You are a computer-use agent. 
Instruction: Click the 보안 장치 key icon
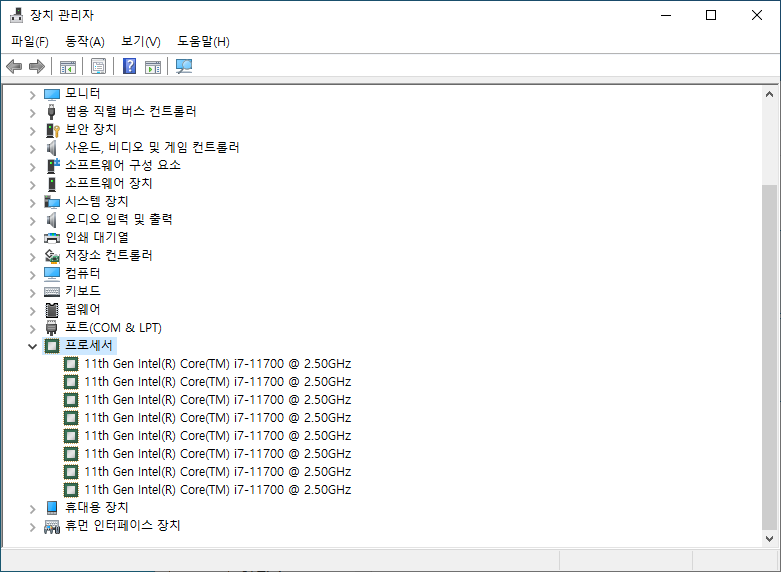tap(52, 130)
